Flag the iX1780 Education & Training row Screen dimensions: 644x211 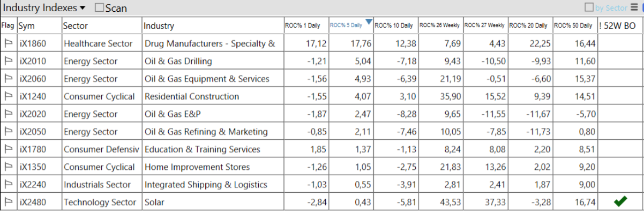(x=8, y=149)
